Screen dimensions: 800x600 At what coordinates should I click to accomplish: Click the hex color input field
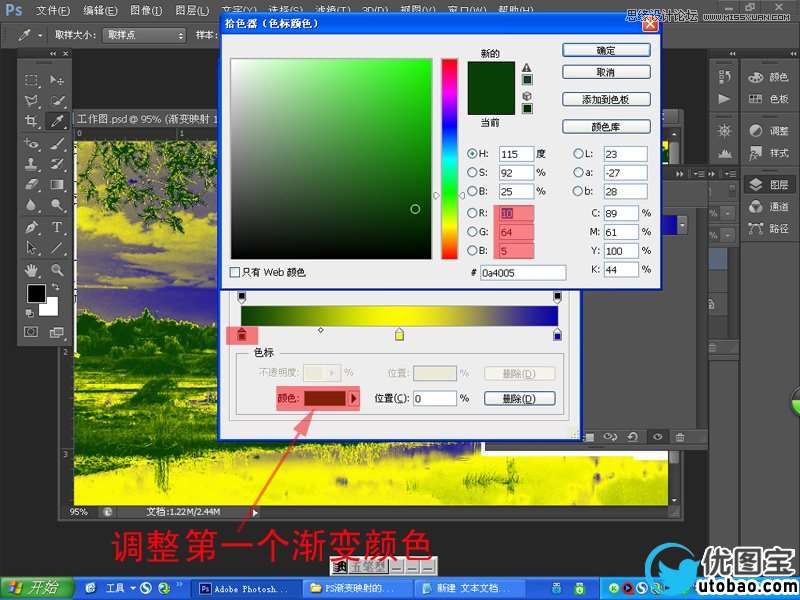(x=522, y=272)
